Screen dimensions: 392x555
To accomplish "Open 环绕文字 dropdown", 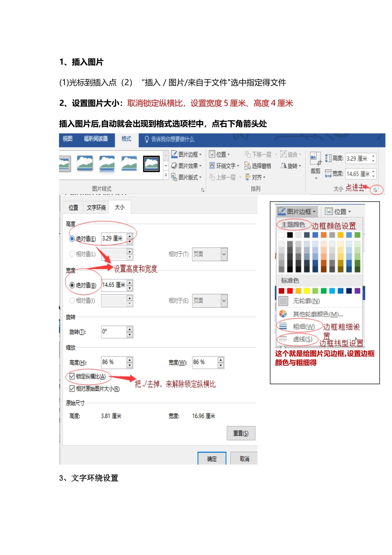I will 224,166.
